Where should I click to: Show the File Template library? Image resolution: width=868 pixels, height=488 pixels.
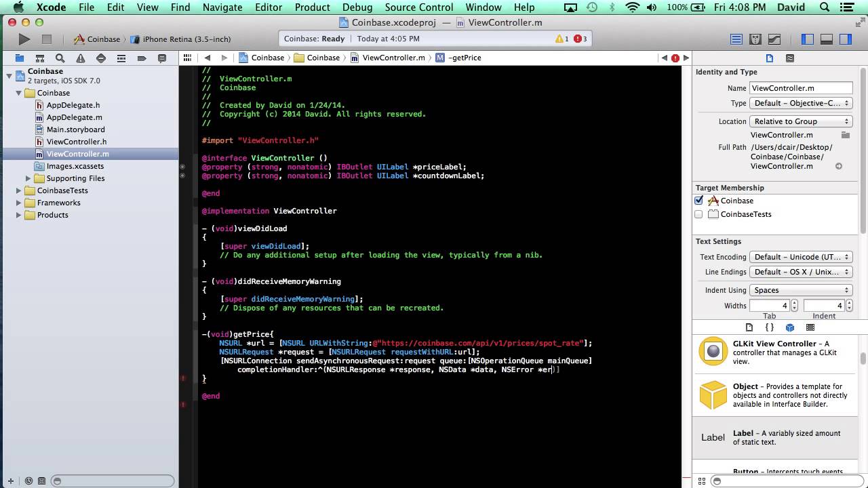[x=749, y=327]
